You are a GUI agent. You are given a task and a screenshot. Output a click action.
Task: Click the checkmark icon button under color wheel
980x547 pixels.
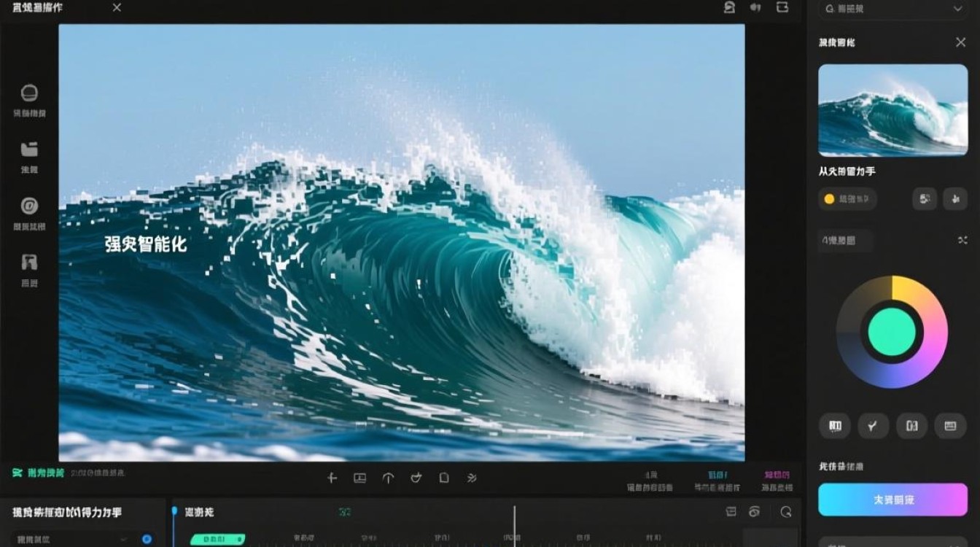[x=873, y=426]
